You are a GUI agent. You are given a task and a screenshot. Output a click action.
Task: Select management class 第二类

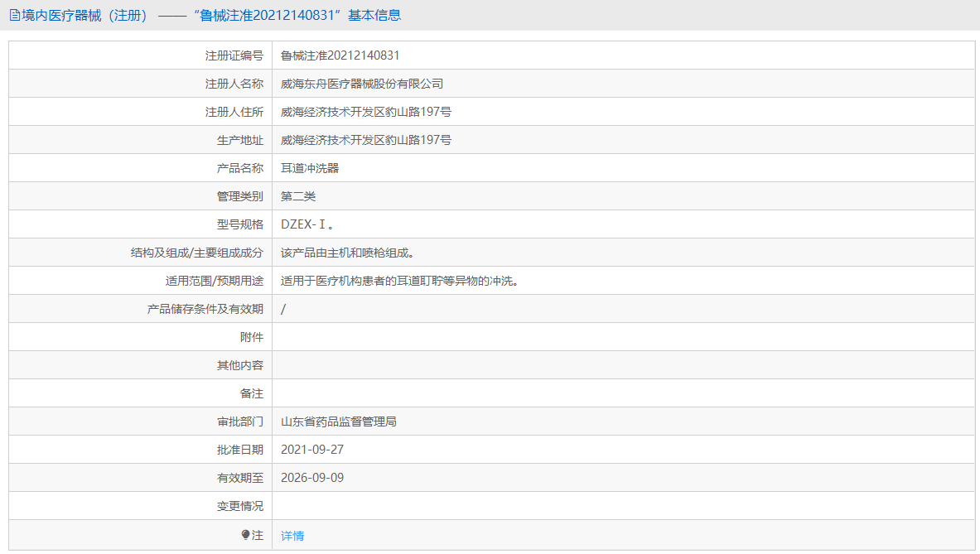pyautogui.click(x=298, y=196)
